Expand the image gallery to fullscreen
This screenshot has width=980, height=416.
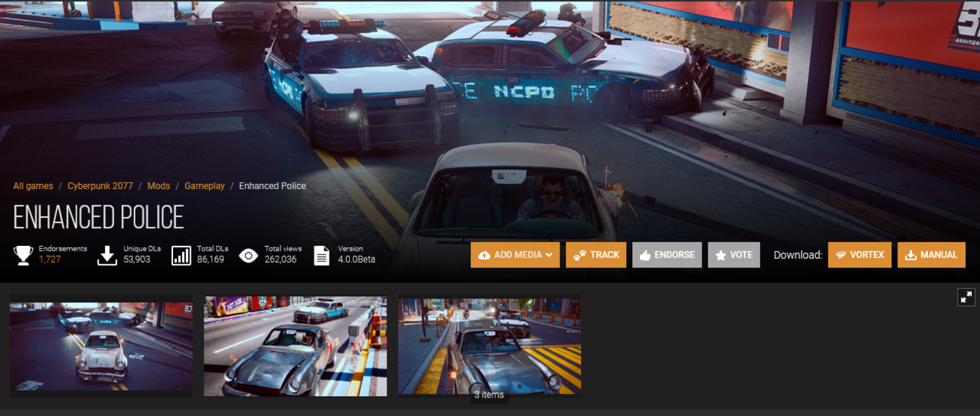pos(966,297)
